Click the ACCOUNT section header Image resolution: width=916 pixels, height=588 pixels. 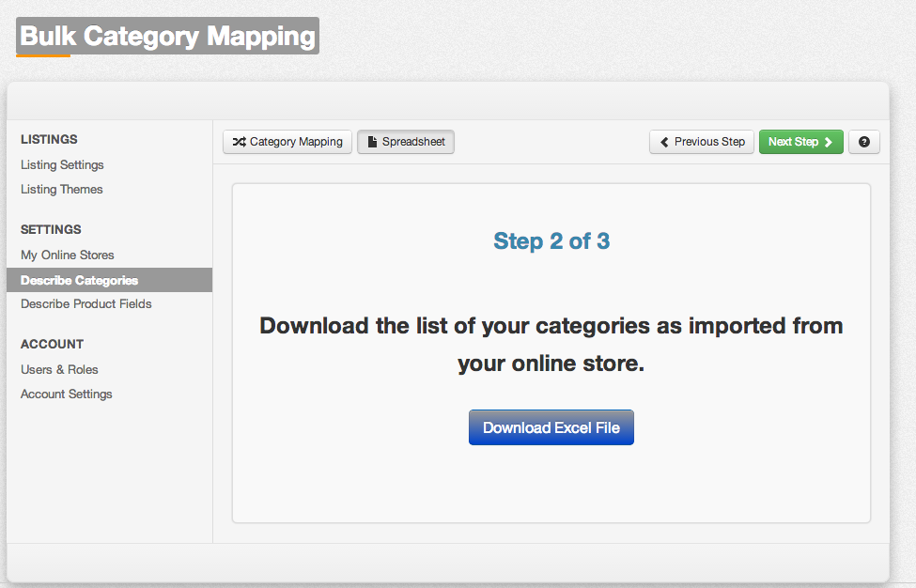coord(52,344)
